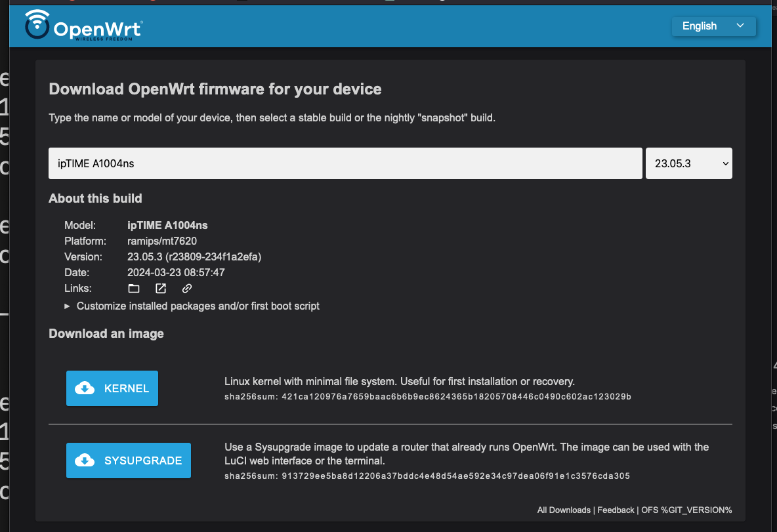777x532 pixels.
Task: Open the folder link icon
Action: [x=134, y=288]
